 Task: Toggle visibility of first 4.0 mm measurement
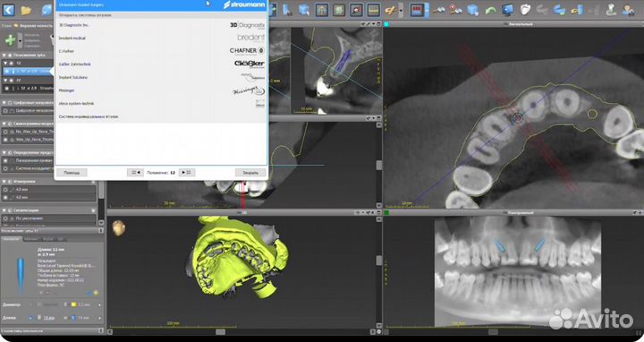(x=5, y=190)
